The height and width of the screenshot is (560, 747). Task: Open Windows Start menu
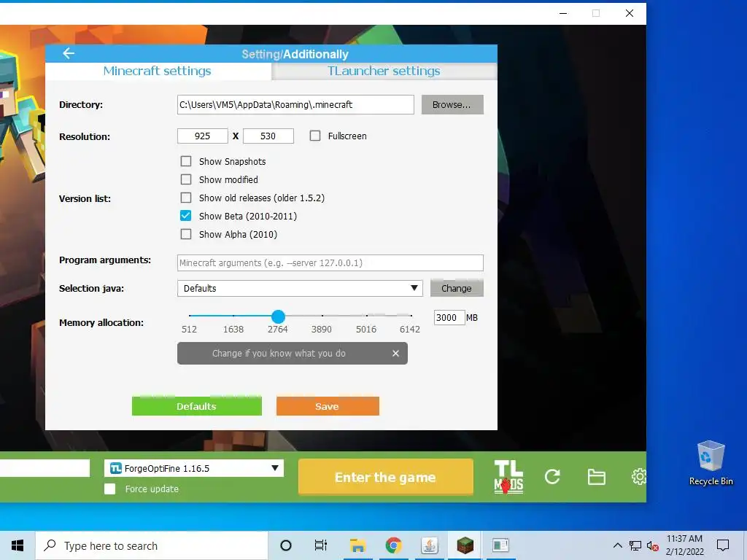point(18,545)
